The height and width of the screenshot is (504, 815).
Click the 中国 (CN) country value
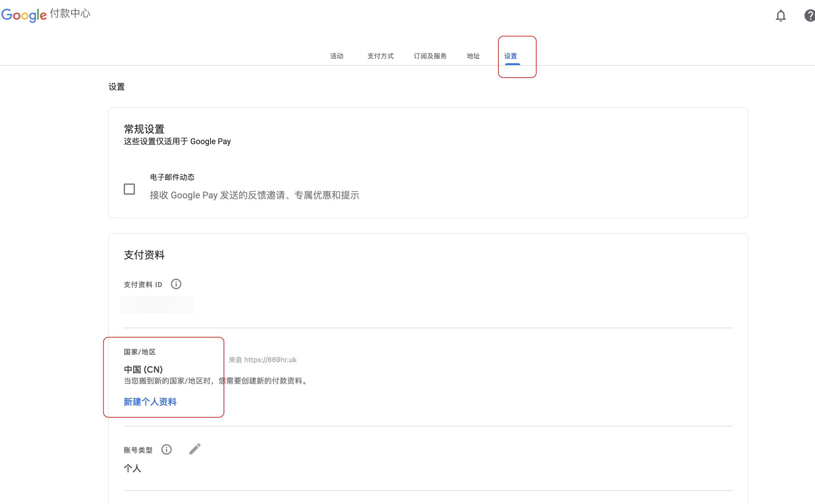point(143,369)
